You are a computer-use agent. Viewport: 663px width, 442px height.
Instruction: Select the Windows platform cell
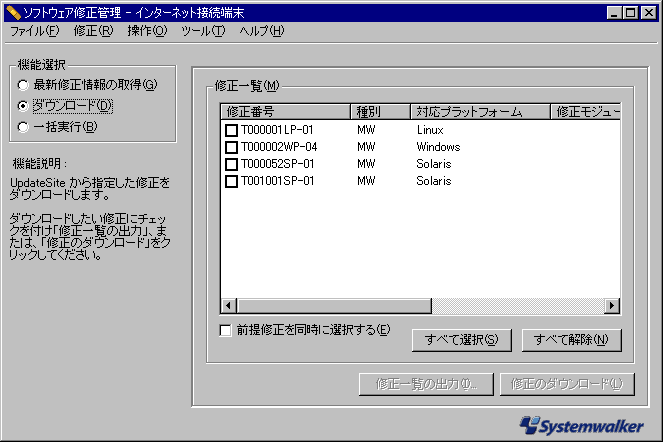[x=438, y=147]
